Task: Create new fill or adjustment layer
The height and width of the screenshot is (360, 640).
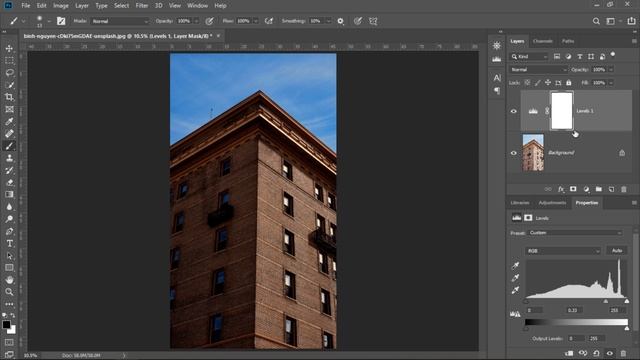Action: click(586, 189)
